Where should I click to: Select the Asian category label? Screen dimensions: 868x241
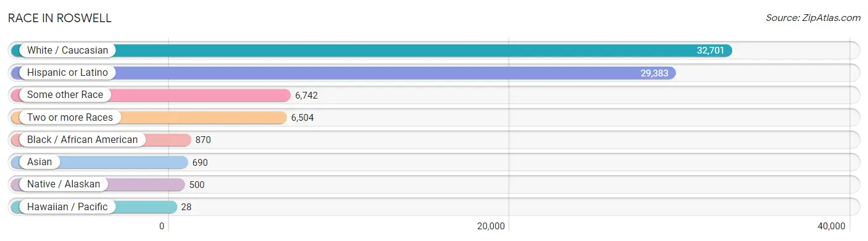(40, 162)
